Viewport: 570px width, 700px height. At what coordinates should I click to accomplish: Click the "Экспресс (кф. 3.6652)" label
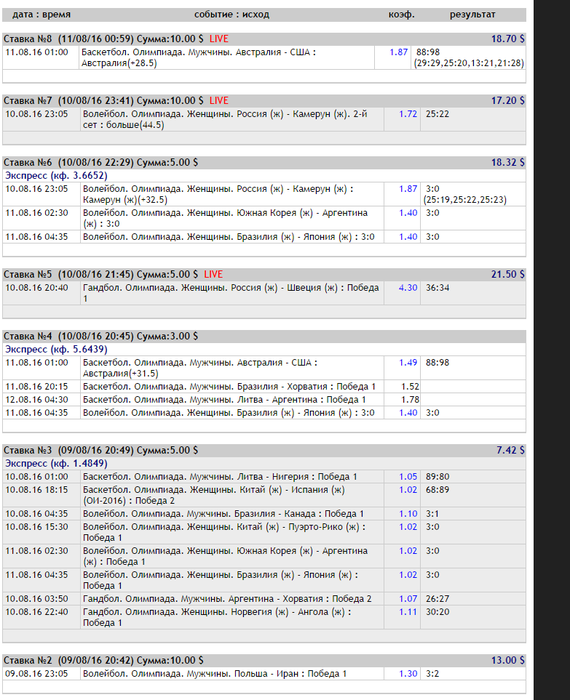(x=56, y=175)
